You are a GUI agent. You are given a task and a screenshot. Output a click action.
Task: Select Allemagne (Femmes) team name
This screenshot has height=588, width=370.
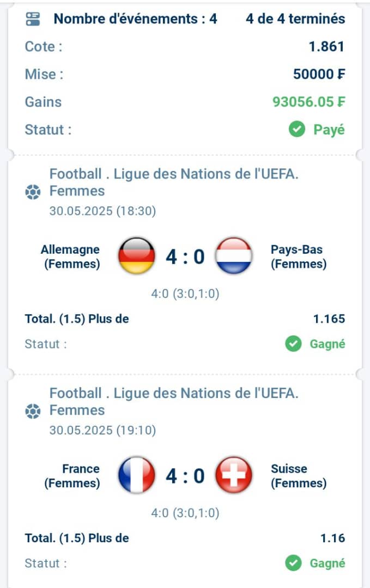tap(70, 256)
